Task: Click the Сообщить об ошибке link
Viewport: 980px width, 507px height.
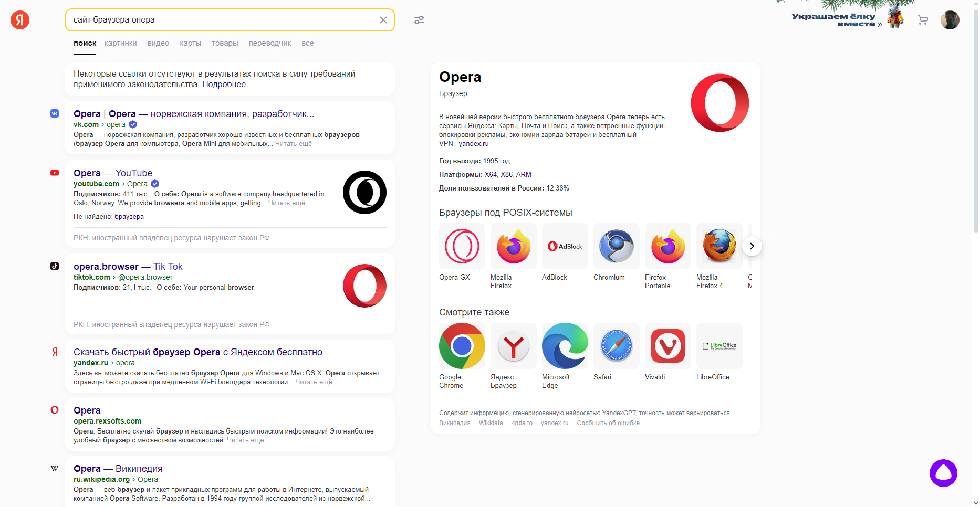Action: point(608,423)
